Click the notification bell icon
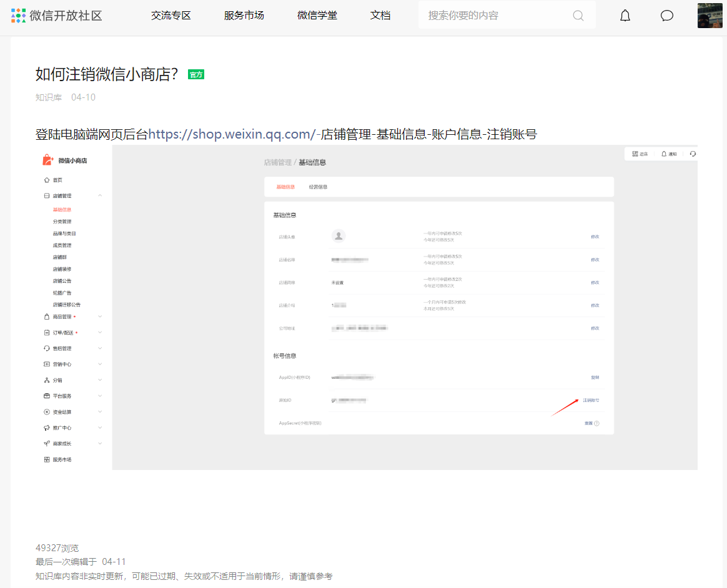The height and width of the screenshot is (588, 727). [x=625, y=16]
